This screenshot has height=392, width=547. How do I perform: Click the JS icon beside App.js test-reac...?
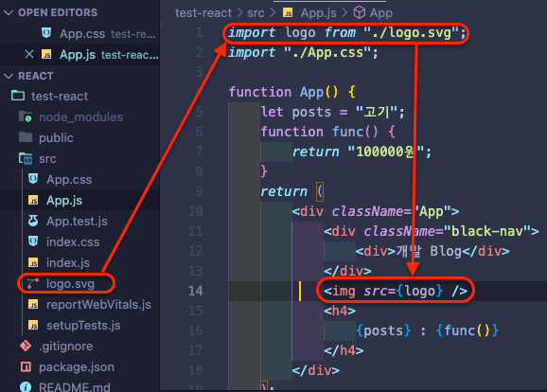46,55
